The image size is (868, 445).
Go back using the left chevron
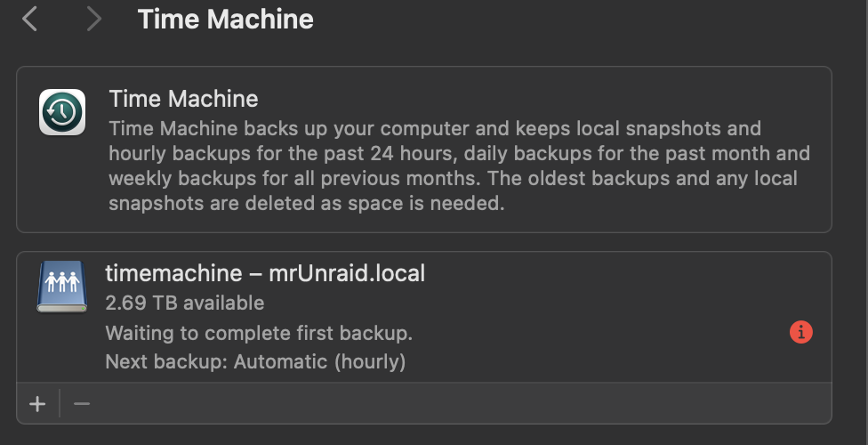29,20
